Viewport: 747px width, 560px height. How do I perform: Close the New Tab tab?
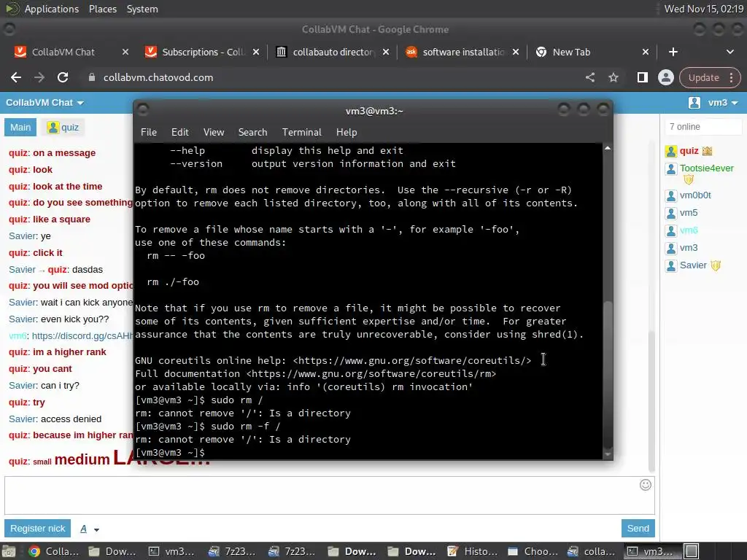pos(646,52)
